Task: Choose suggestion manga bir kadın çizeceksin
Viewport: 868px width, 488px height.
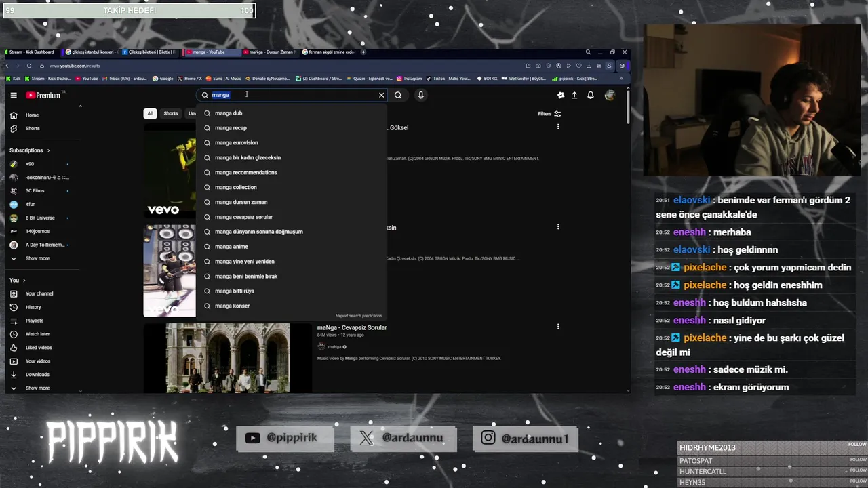Action: tap(292, 158)
